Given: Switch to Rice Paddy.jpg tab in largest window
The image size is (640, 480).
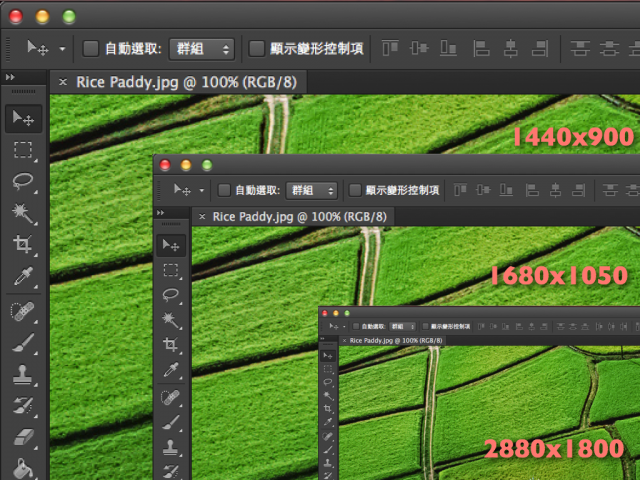Looking at the screenshot, I should [178, 82].
